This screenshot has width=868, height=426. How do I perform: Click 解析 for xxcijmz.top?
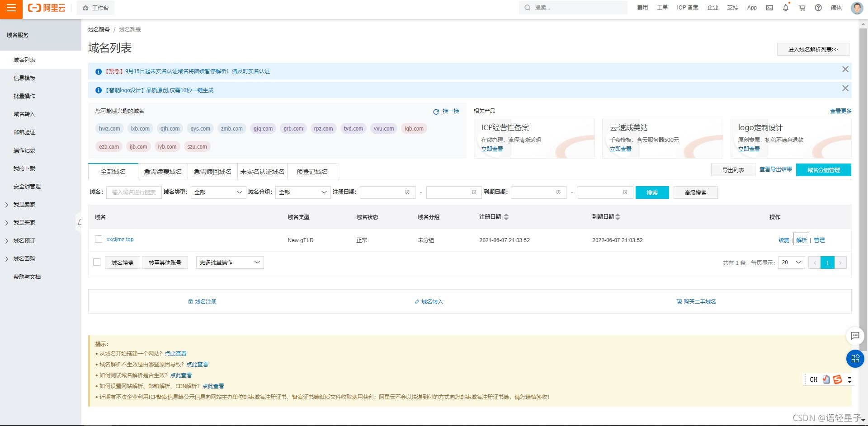click(801, 240)
